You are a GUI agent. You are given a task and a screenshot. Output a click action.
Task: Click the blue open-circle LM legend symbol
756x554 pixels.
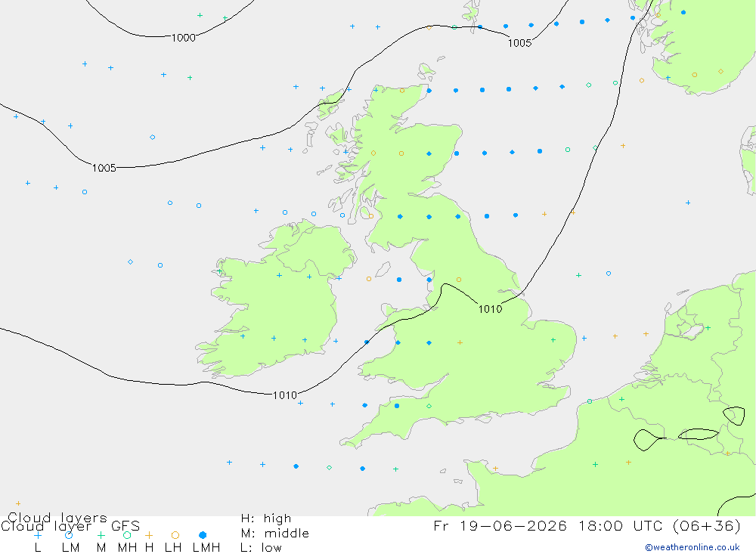point(69,535)
